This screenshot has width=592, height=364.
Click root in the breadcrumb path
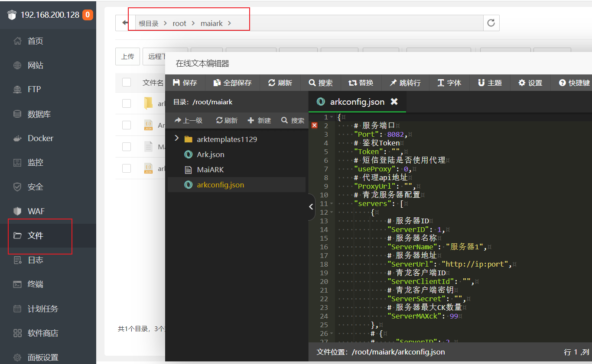179,23
